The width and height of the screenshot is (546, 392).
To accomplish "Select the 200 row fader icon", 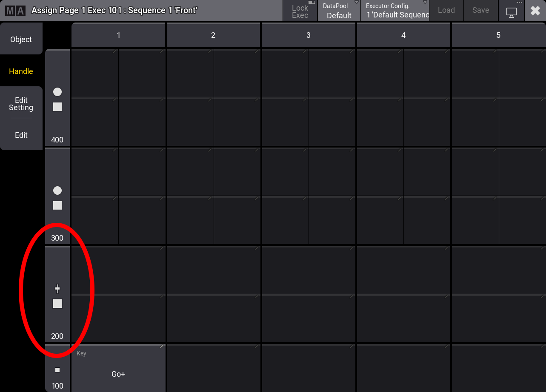I will [x=57, y=289].
